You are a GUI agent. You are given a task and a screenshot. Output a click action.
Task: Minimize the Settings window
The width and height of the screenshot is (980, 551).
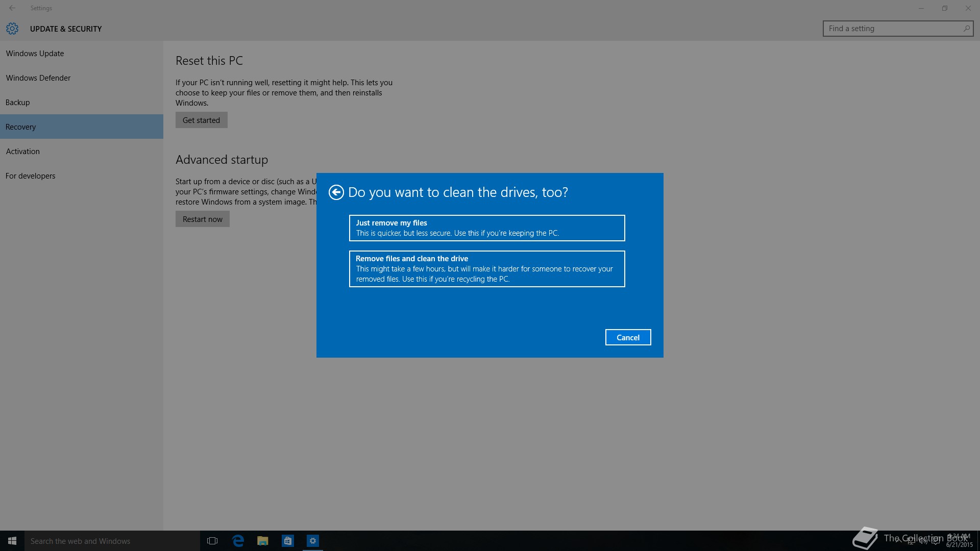(x=921, y=8)
